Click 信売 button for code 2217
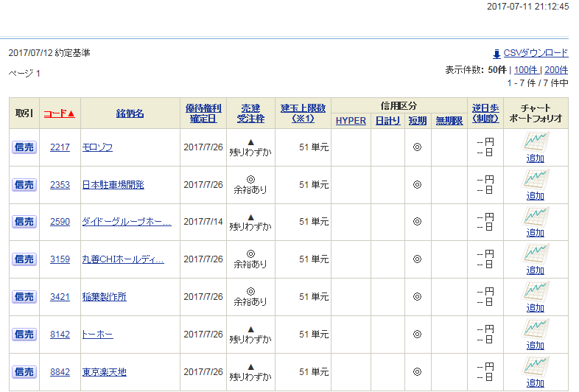579x392 pixels. (x=24, y=147)
